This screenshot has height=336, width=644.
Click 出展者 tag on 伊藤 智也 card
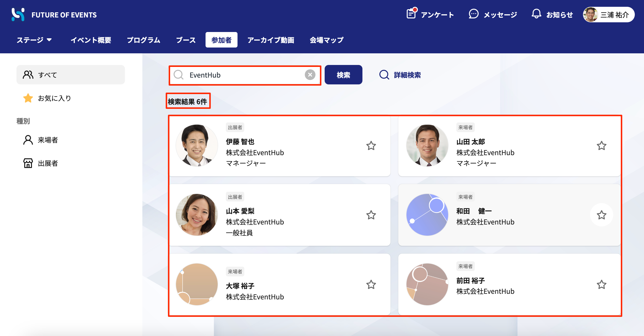pos(235,127)
